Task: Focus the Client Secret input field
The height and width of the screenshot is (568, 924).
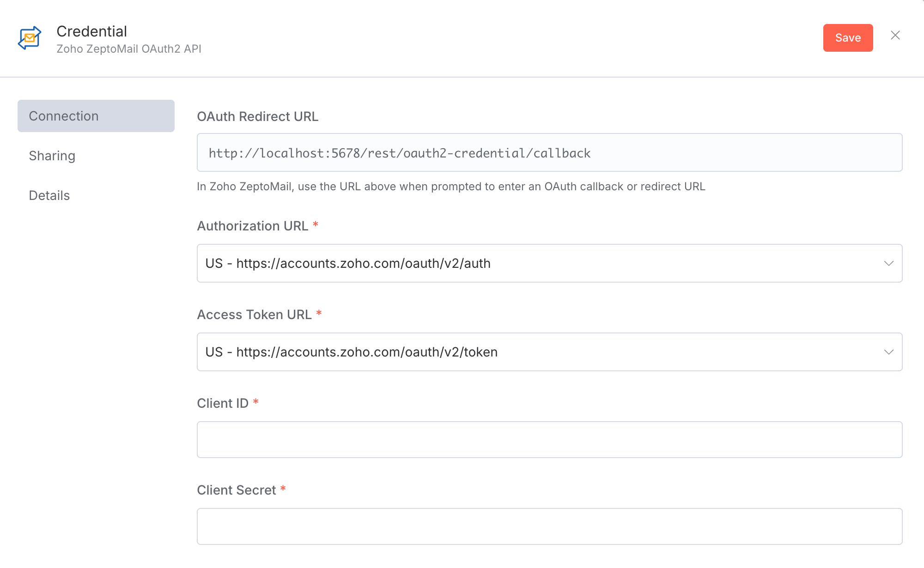Action: pos(549,526)
